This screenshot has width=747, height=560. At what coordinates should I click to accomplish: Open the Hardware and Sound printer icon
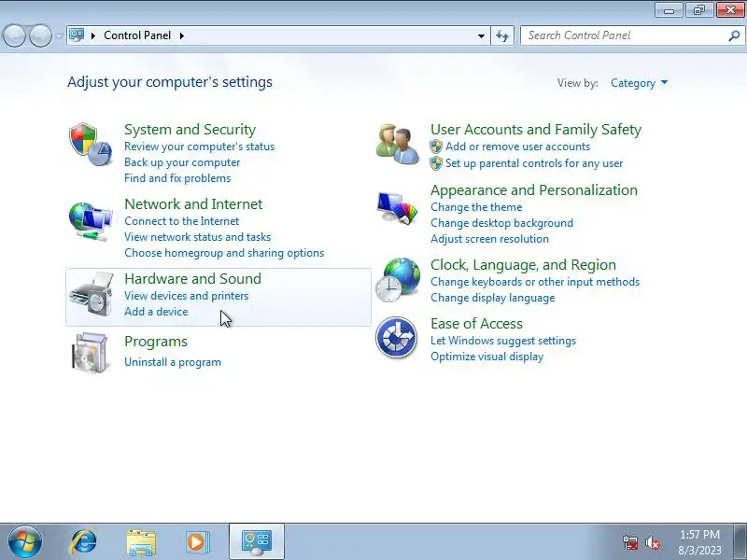coord(92,294)
